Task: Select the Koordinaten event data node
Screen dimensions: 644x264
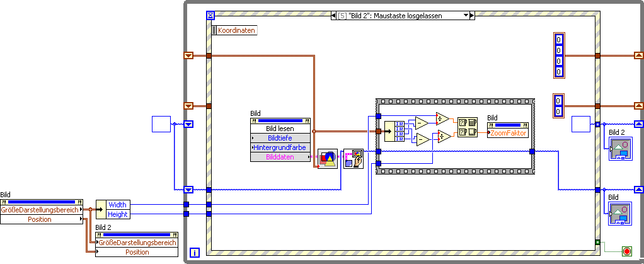Action: point(234,30)
